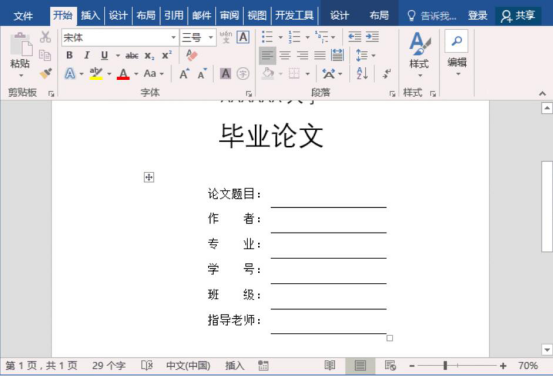Justify paragraph text
Image resolution: width=554 pixels, height=376 pixels.
point(320,55)
